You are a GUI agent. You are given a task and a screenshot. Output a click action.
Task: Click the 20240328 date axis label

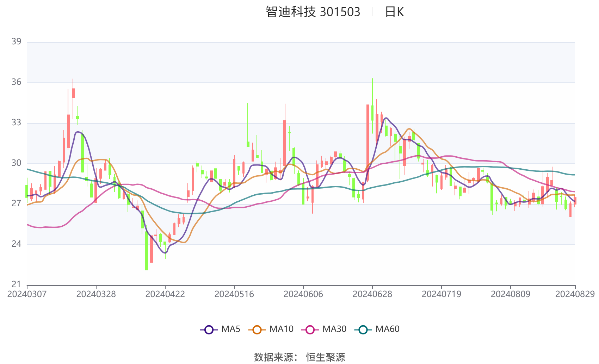pyautogui.click(x=96, y=294)
